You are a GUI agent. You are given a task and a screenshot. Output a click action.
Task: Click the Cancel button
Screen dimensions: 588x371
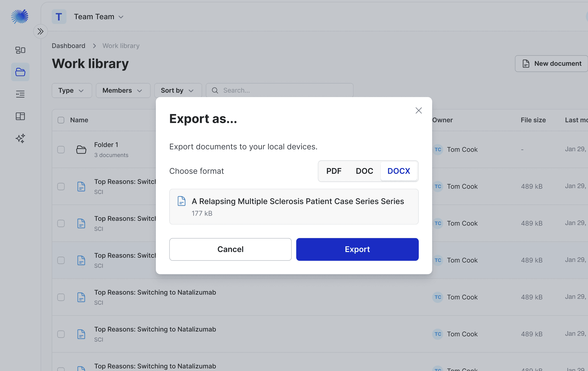click(230, 249)
